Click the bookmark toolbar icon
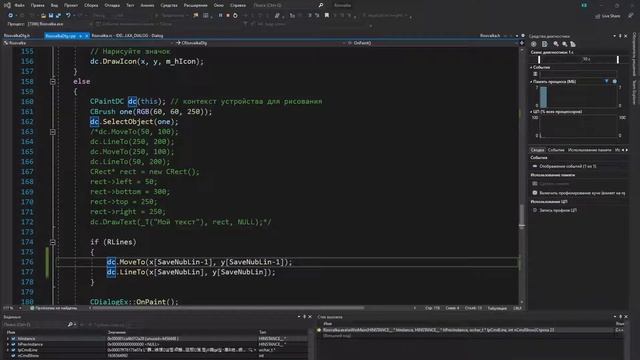The height and width of the screenshot is (360, 640). point(327,16)
